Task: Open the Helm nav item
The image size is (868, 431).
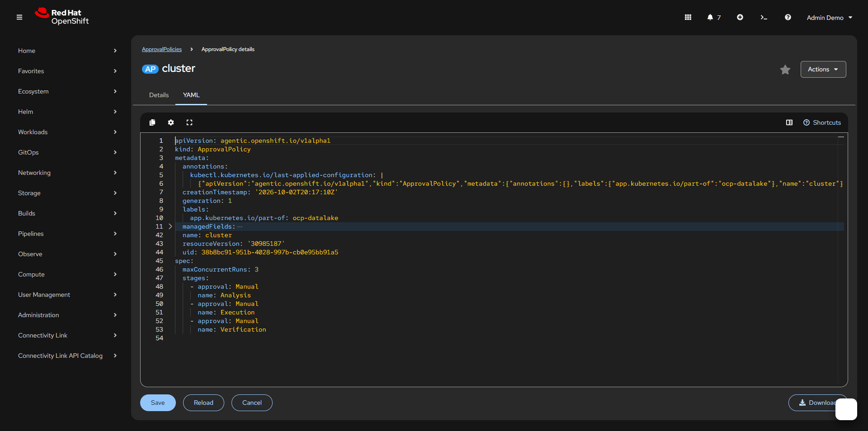Action: 67,112
